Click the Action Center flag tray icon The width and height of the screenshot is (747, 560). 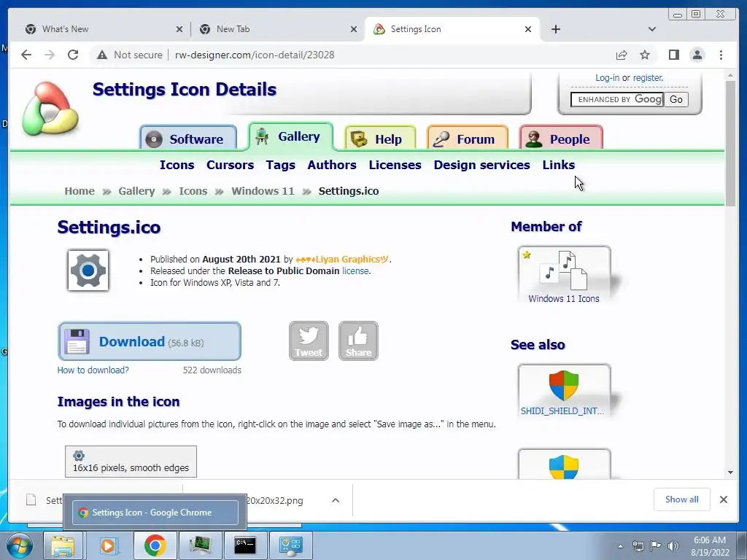click(656, 545)
